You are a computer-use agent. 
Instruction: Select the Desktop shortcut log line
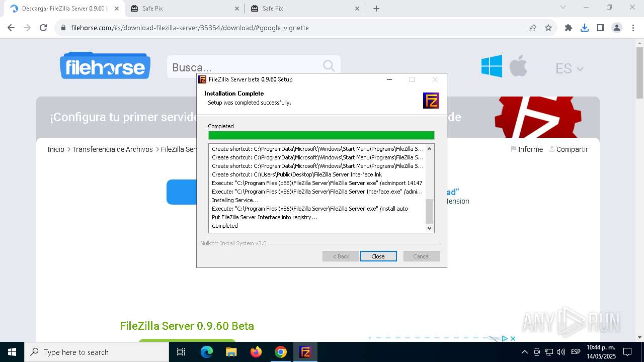point(297,174)
